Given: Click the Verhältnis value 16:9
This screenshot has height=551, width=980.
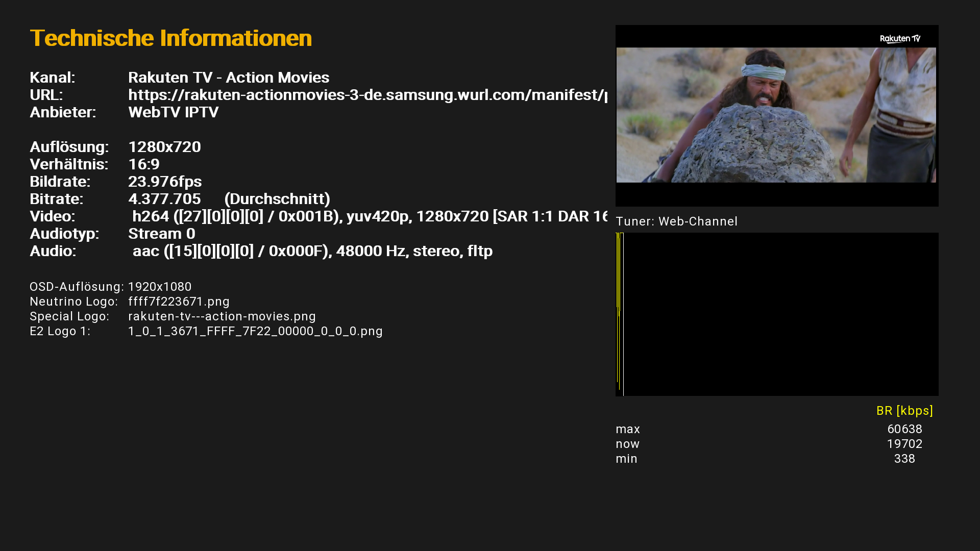Looking at the screenshot, I should (144, 164).
